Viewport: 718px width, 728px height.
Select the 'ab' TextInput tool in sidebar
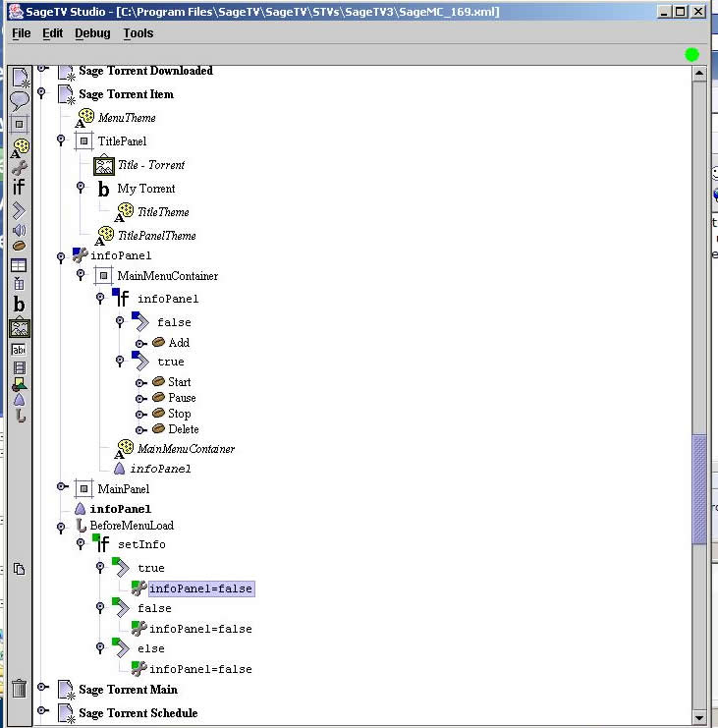[19, 349]
